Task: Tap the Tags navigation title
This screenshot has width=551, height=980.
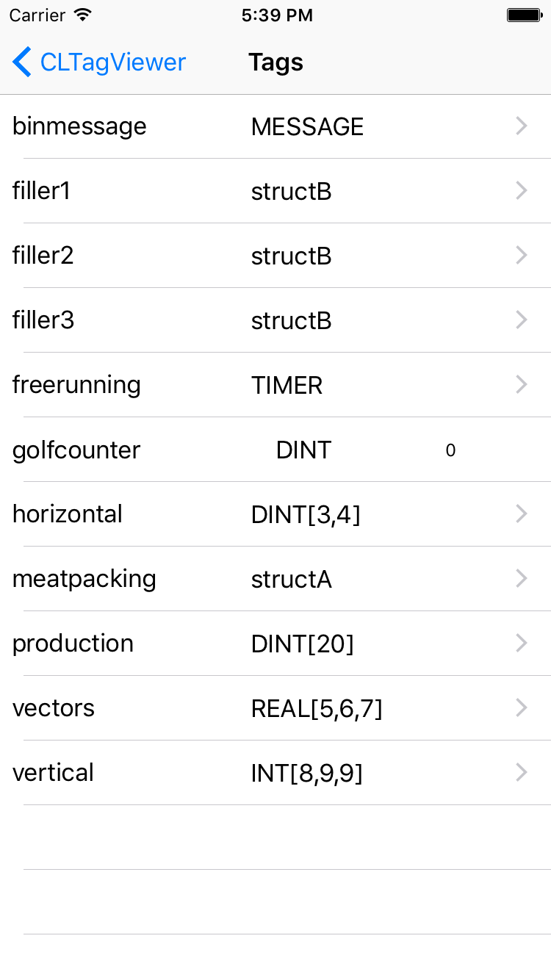Action: [275, 62]
